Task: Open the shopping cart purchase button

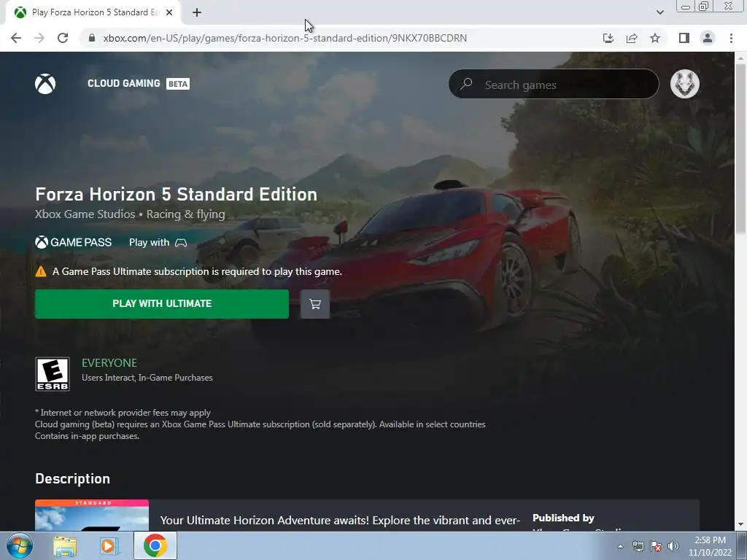Action: click(x=315, y=304)
